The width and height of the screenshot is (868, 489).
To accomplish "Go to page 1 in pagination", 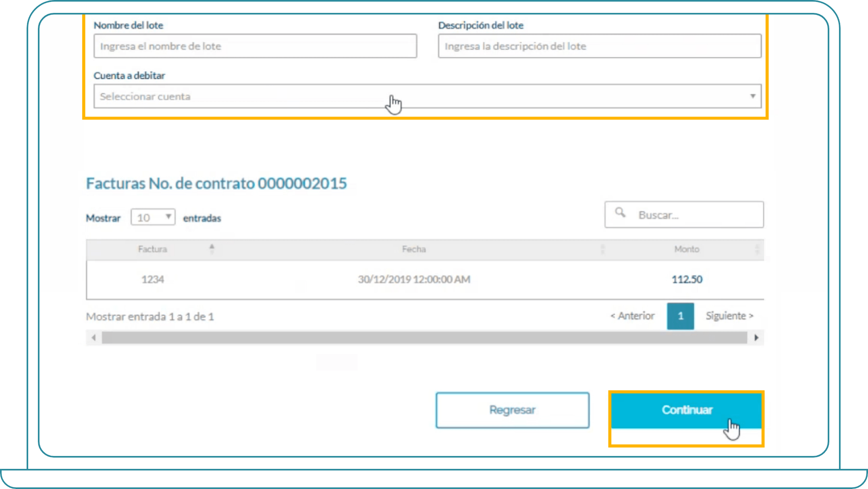I will point(680,316).
